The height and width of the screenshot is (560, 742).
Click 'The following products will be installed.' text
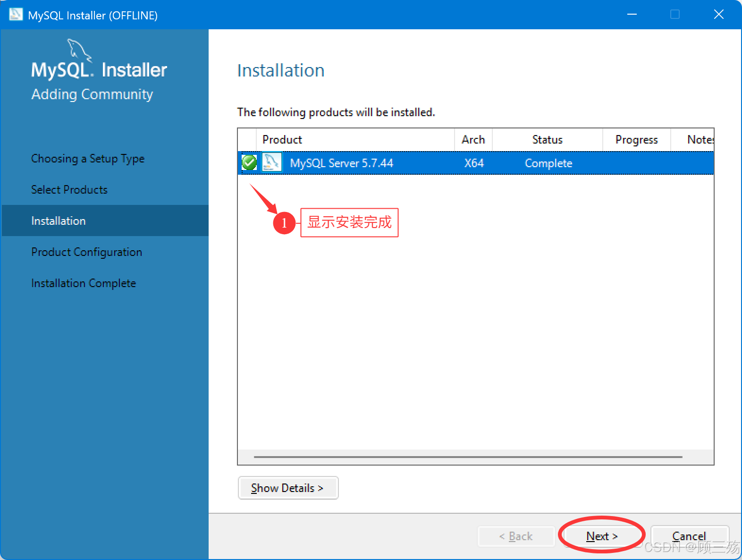[x=336, y=112]
